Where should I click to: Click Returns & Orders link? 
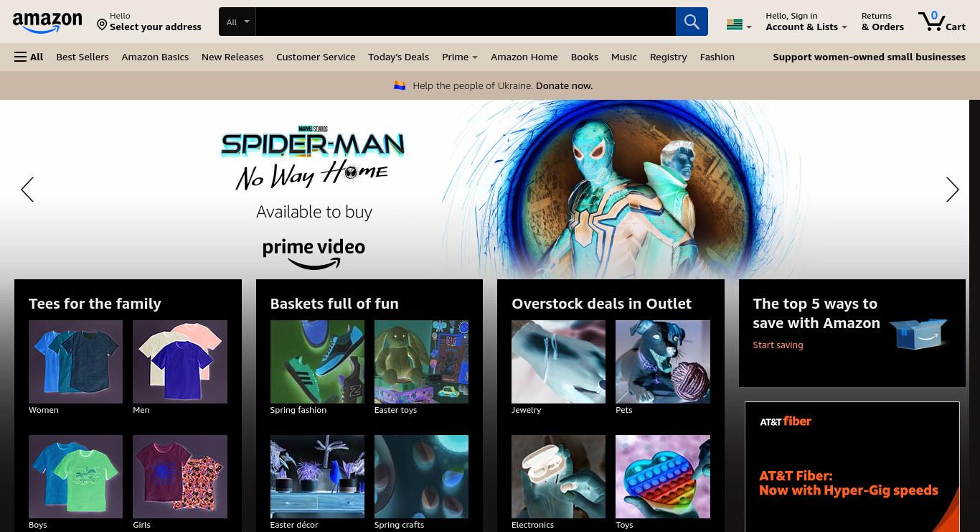click(882, 22)
